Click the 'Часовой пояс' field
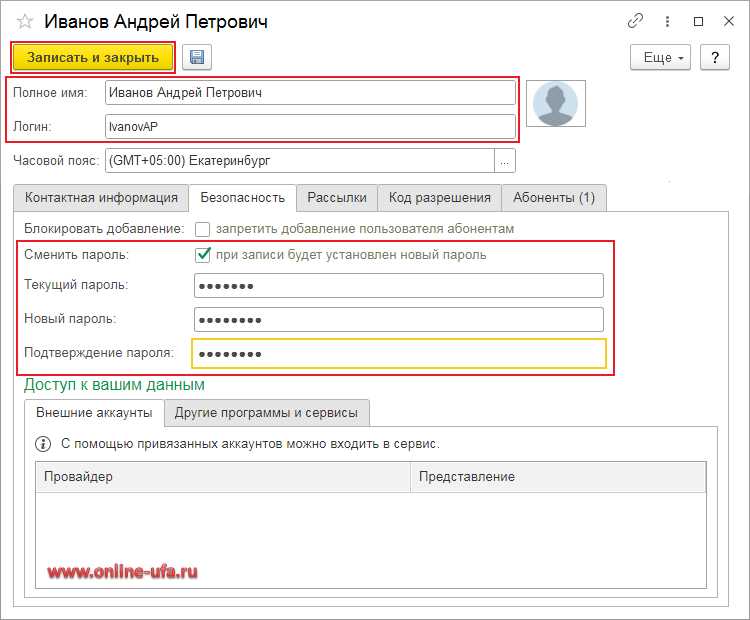Screen dimensions: 750x620 click(x=299, y=161)
